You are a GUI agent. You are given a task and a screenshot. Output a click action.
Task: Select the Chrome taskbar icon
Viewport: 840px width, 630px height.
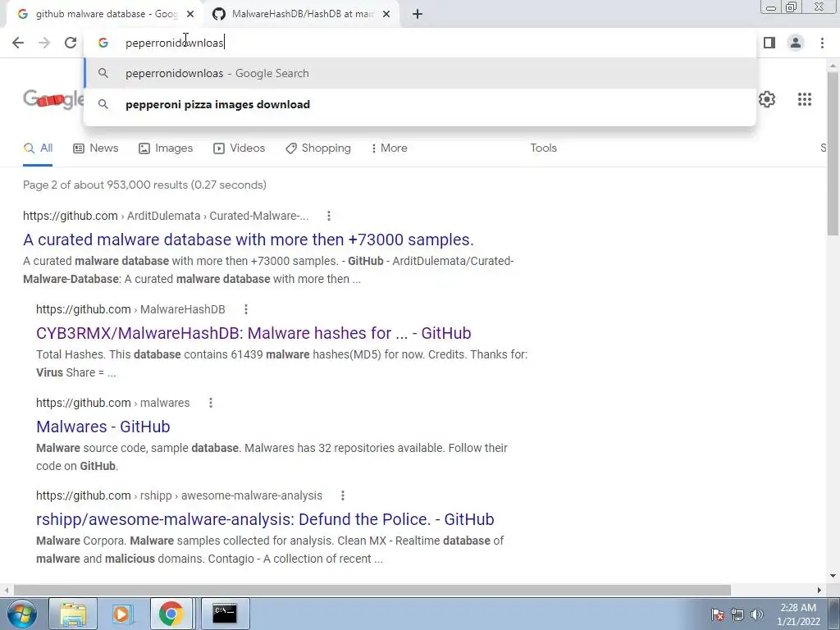pyautogui.click(x=171, y=614)
